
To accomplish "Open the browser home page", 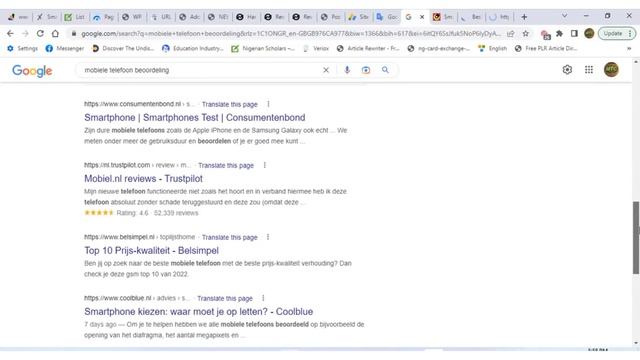I will tap(55, 33).
